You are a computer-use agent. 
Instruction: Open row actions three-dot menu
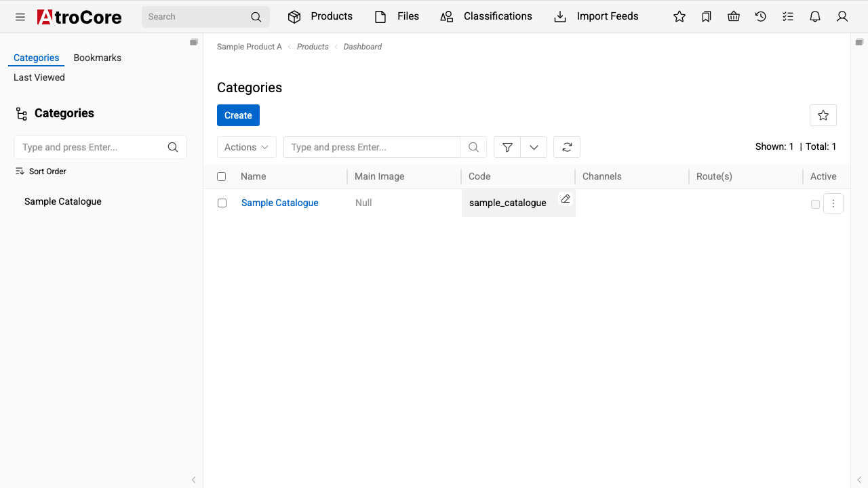click(833, 203)
